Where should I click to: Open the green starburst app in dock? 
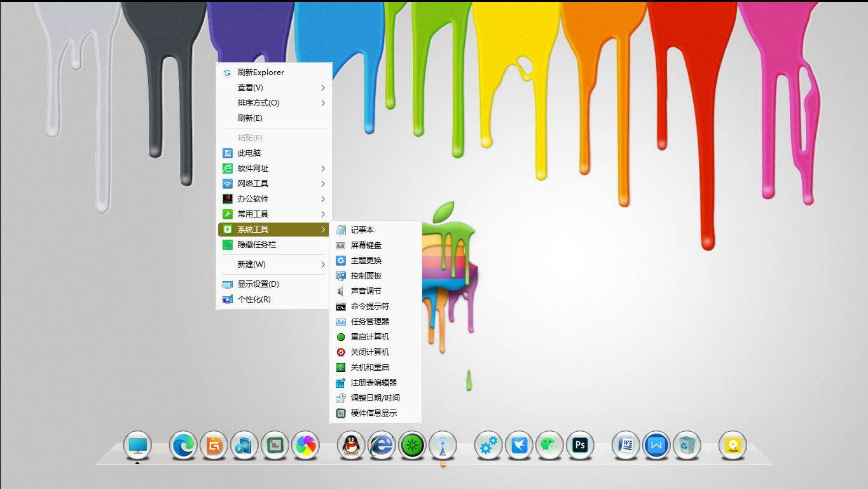pyautogui.click(x=412, y=446)
